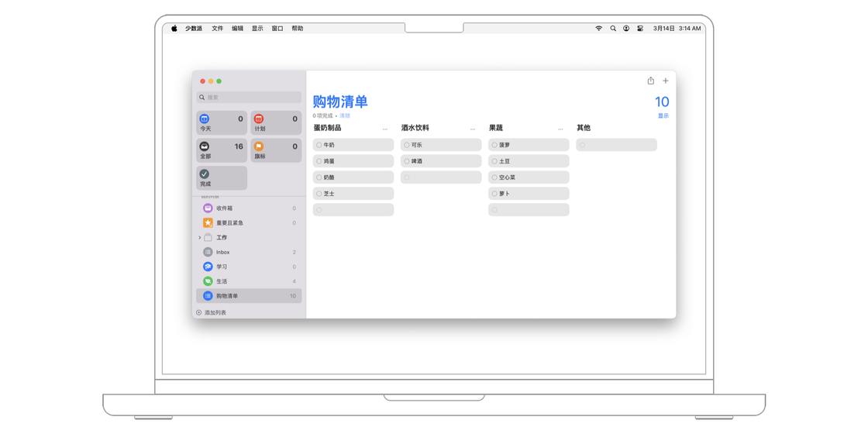Mark 芝士 as completed
868x434 pixels.
[319, 194]
